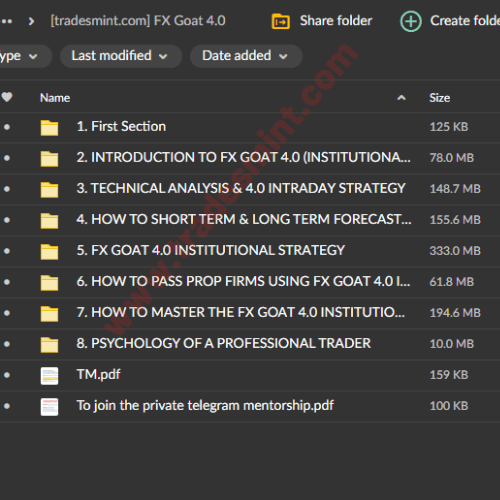The width and height of the screenshot is (500, 500).
Task: Click folder icon for 4. HOW TO SHORT TERM row
Action: (x=49, y=220)
